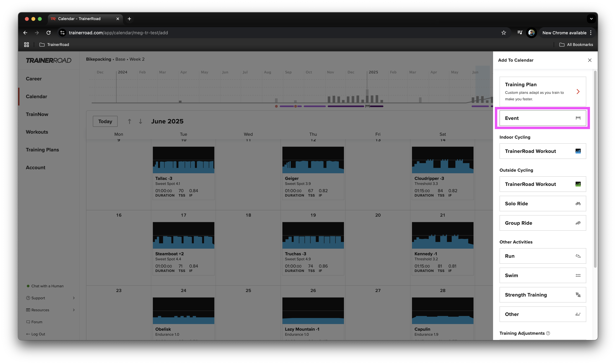Open Account settings in the sidebar

tap(36, 168)
